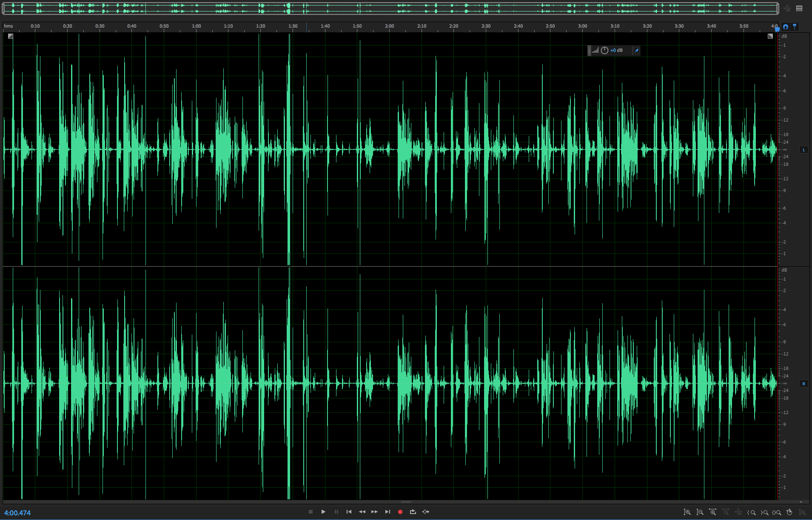
Task: Click the HUD gain knob +0 dB
Action: [x=604, y=51]
